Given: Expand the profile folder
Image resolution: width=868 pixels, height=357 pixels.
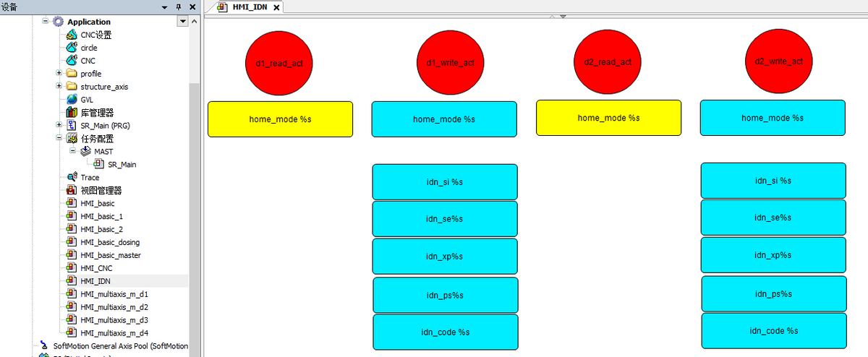Looking at the screenshot, I should pos(59,74).
